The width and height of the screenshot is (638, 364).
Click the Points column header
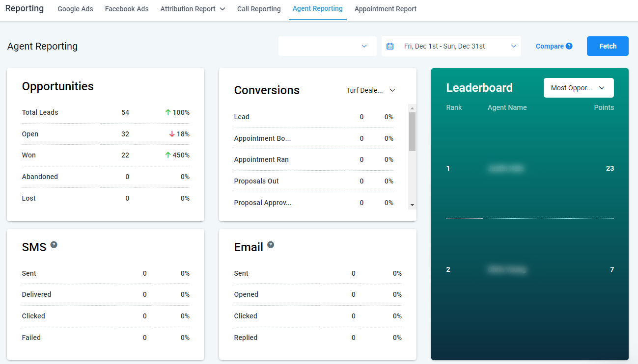[604, 107]
